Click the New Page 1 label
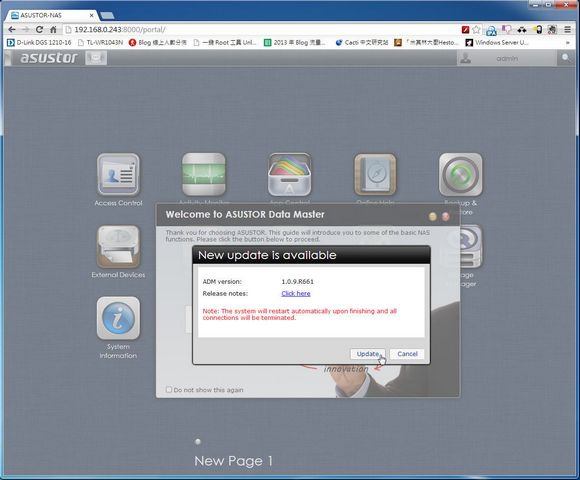Viewport: 580px width, 480px height. 233,461
